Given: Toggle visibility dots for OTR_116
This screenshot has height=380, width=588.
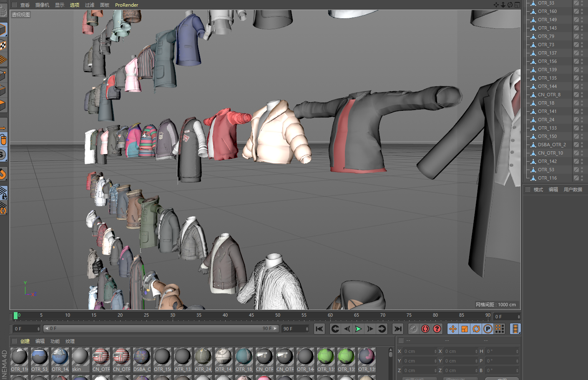Looking at the screenshot, I should (582, 178).
